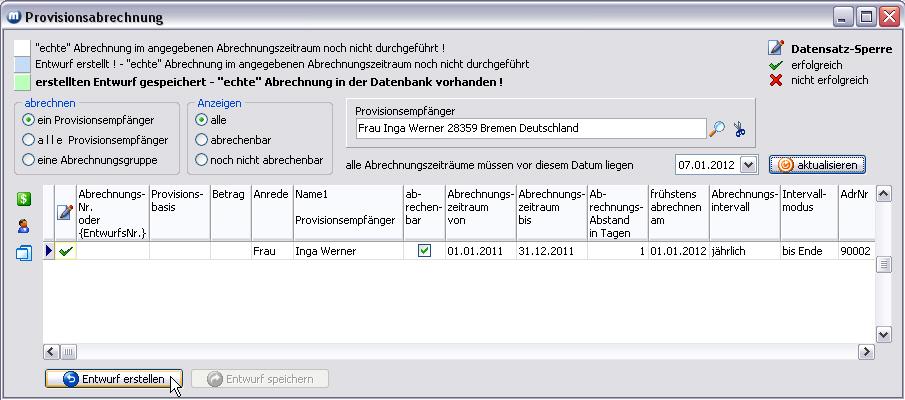
Task: Click the record-lock pencil icon column header
Action: pos(66,212)
